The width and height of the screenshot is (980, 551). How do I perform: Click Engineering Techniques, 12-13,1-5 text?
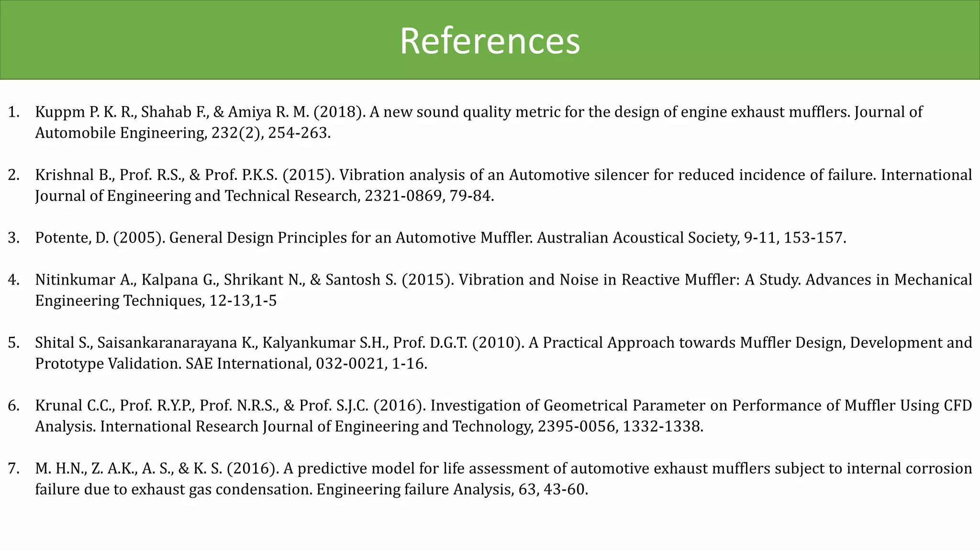click(156, 301)
